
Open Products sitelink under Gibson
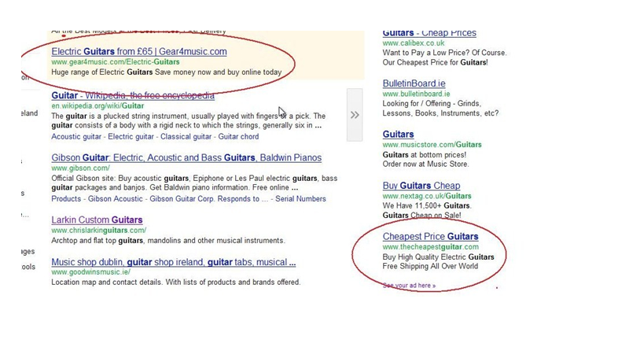tap(66, 199)
